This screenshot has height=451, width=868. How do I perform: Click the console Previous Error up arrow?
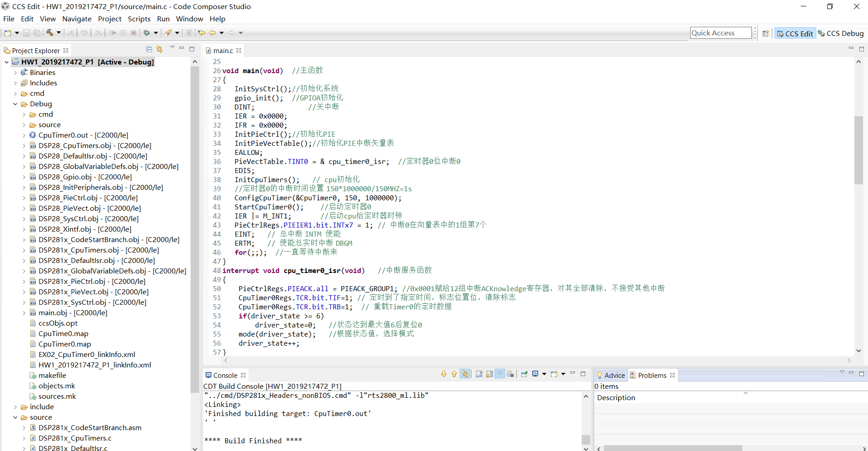[x=454, y=374]
